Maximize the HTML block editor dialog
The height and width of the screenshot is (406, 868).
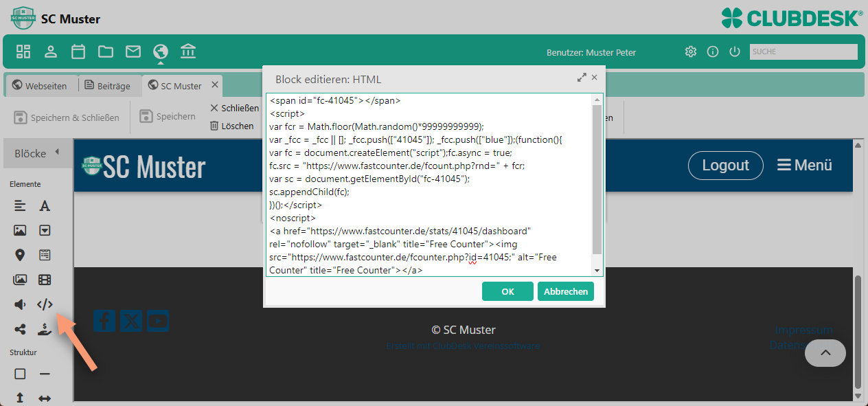(582, 78)
